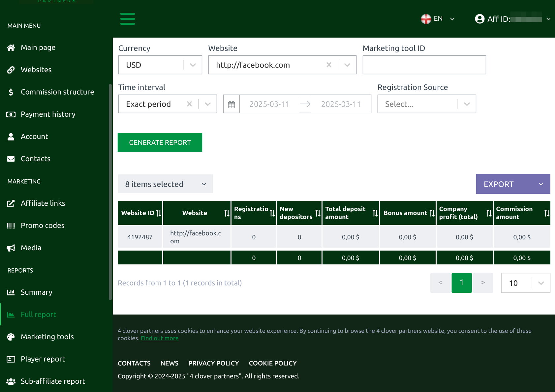The width and height of the screenshot is (555, 392).
Task: Click the home icon beside Main page
Action: pos(11,48)
